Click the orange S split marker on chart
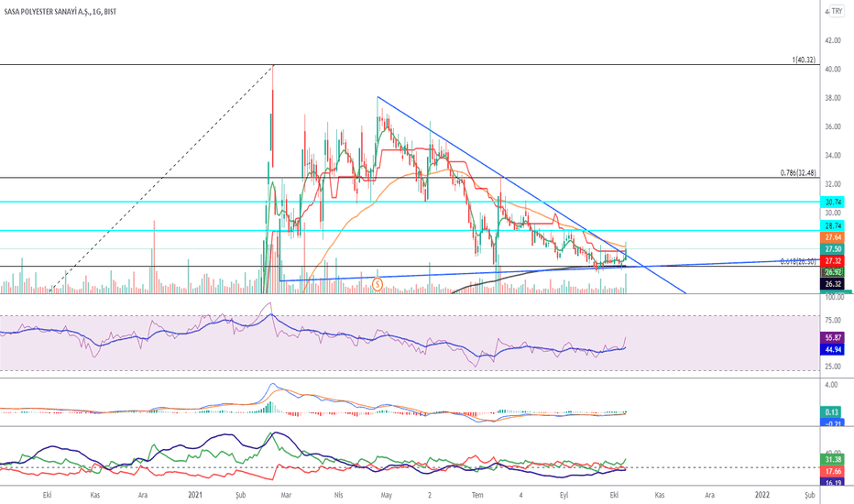 pos(378,284)
